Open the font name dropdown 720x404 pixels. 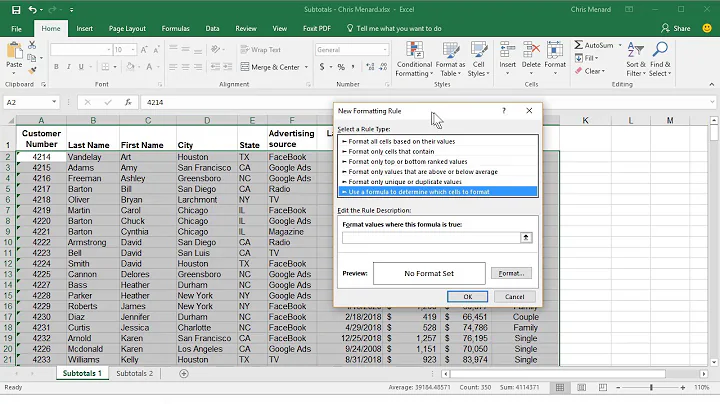(109, 50)
